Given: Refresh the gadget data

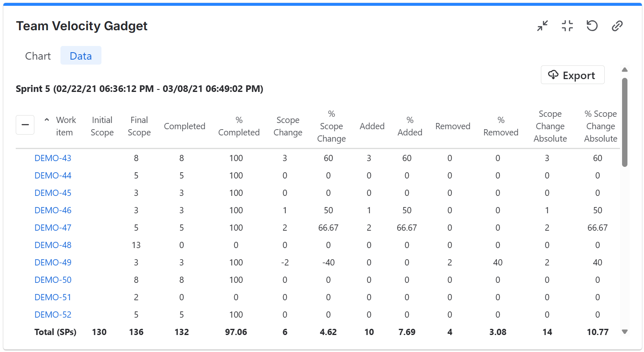Looking at the screenshot, I should [592, 26].
